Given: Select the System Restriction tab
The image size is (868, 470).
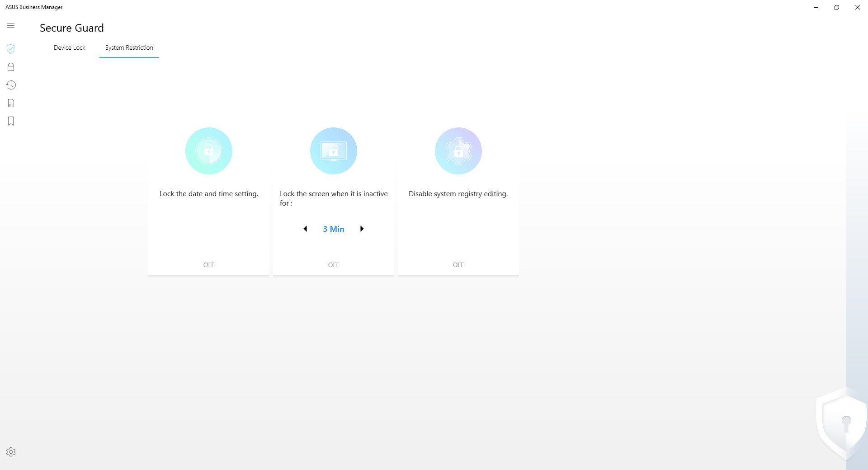Looking at the screenshot, I should (129, 47).
